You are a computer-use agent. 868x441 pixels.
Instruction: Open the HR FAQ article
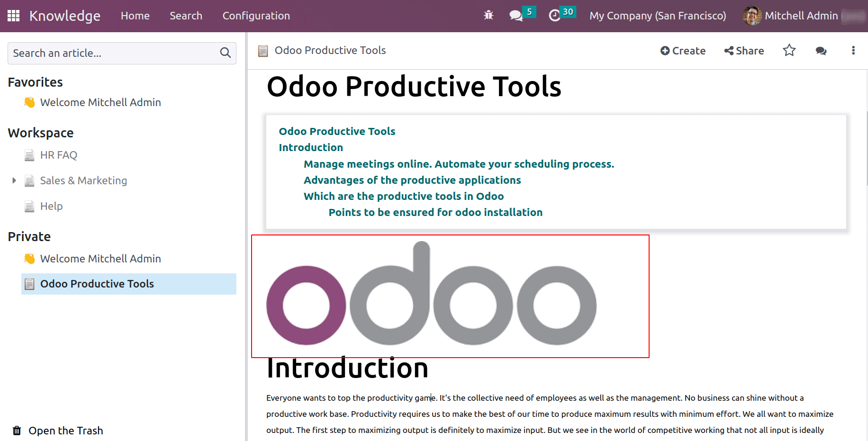tap(59, 155)
